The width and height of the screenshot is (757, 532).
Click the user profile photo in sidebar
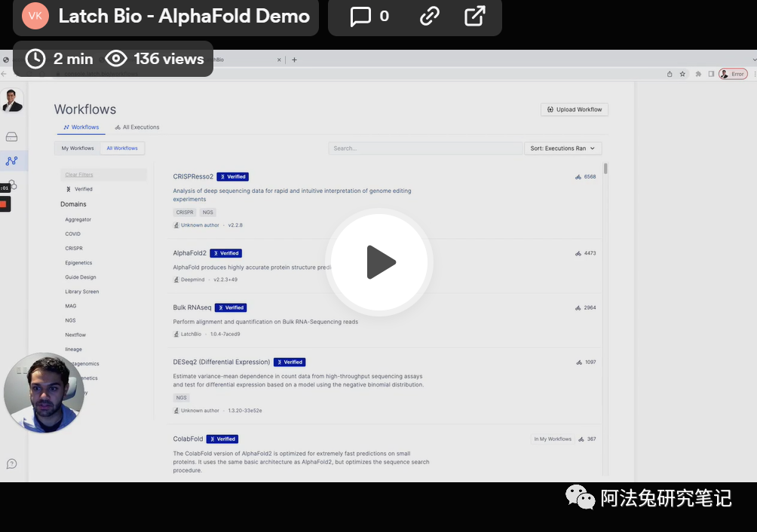12,100
